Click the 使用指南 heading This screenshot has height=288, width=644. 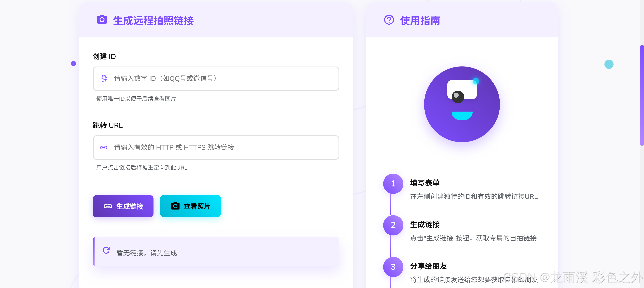click(420, 21)
